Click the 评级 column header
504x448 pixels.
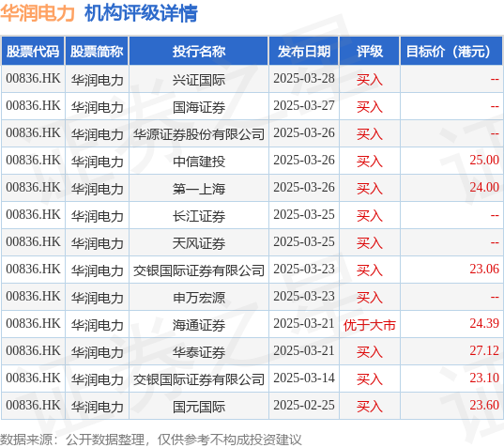click(x=370, y=51)
